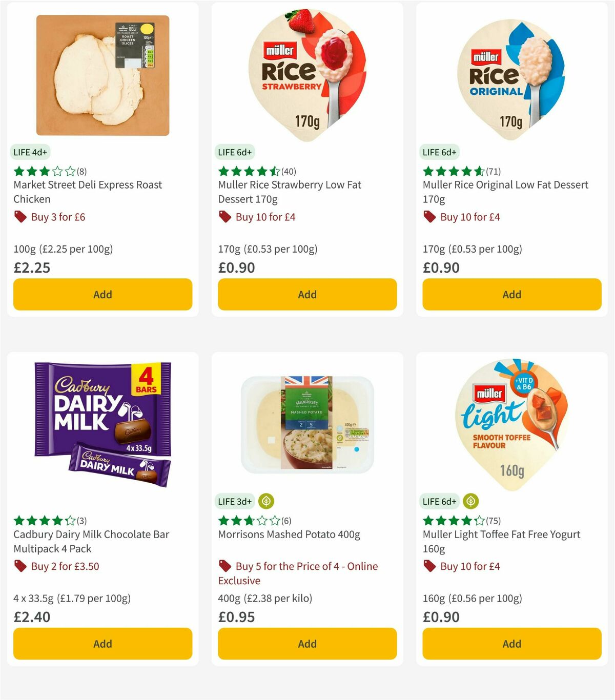Image resolution: width=615 pixels, height=700 pixels.
Task: Add Muller Rice Strawberry to the basket
Action: pyautogui.click(x=306, y=294)
